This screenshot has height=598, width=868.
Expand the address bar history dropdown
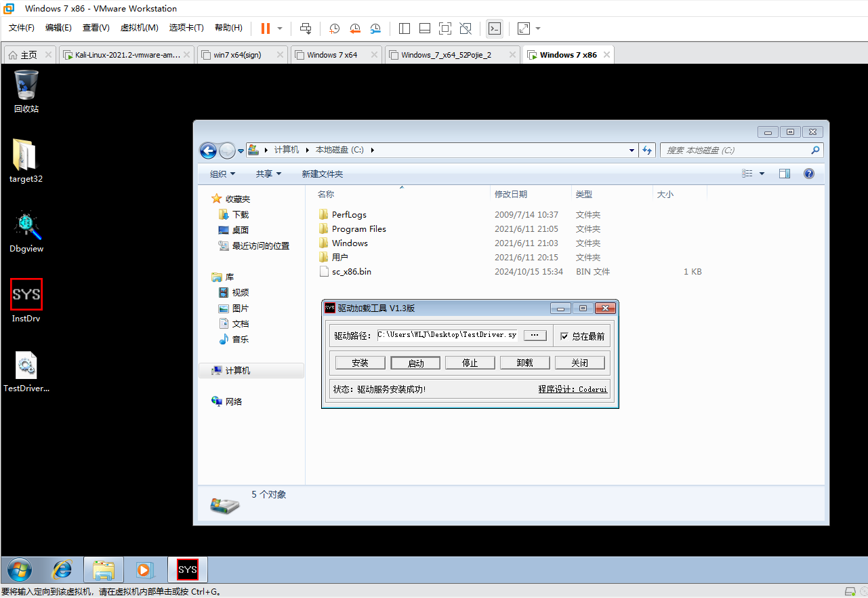point(632,151)
